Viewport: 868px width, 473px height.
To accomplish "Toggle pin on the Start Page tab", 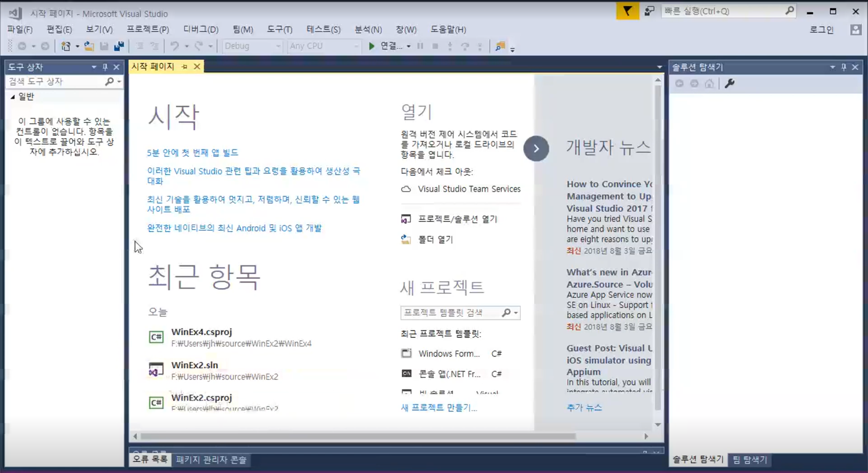I will (185, 67).
